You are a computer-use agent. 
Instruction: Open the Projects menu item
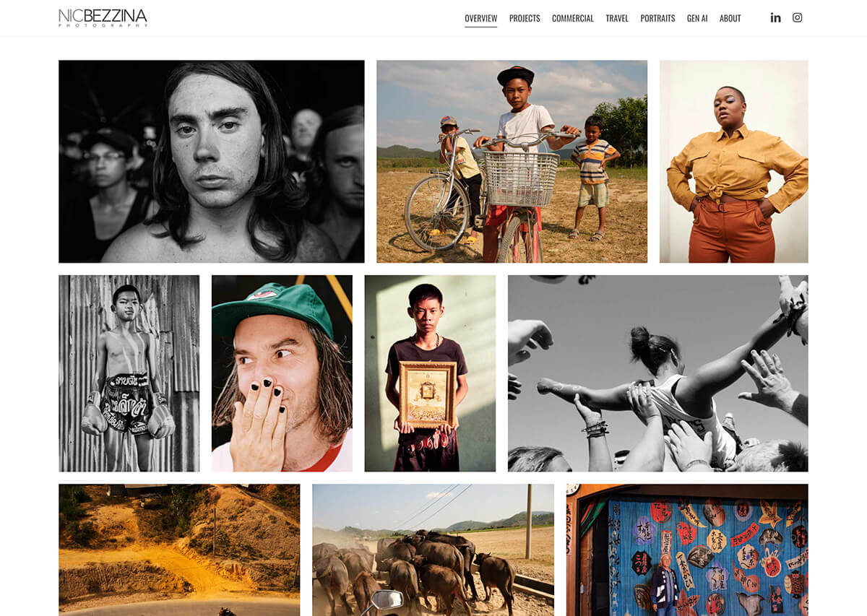pyautogui.click(x=525, y=19)
